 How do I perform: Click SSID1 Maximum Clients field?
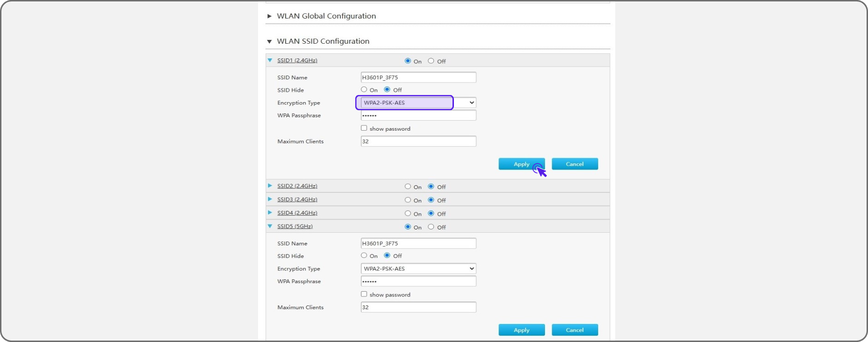pos(418,141)
